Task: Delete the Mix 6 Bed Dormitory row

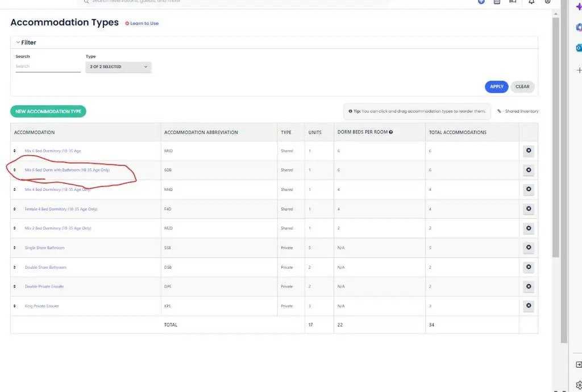Action: tap(529, 151)
